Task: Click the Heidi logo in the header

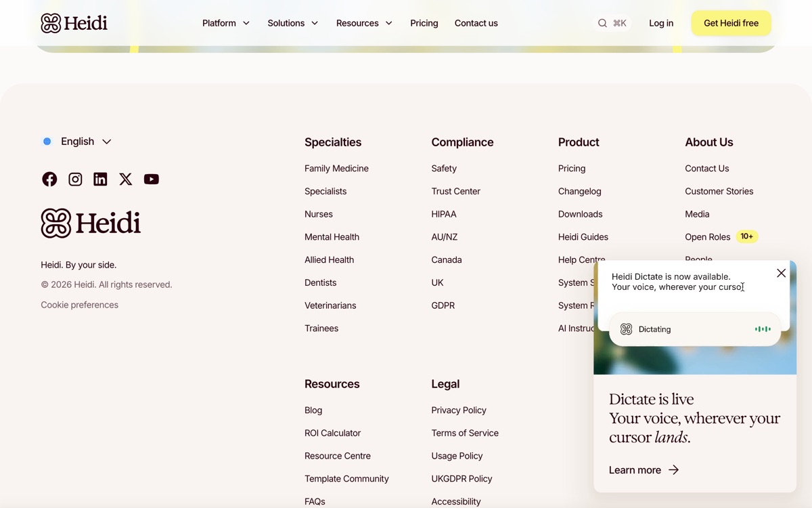Action: [x=74, y=23]
